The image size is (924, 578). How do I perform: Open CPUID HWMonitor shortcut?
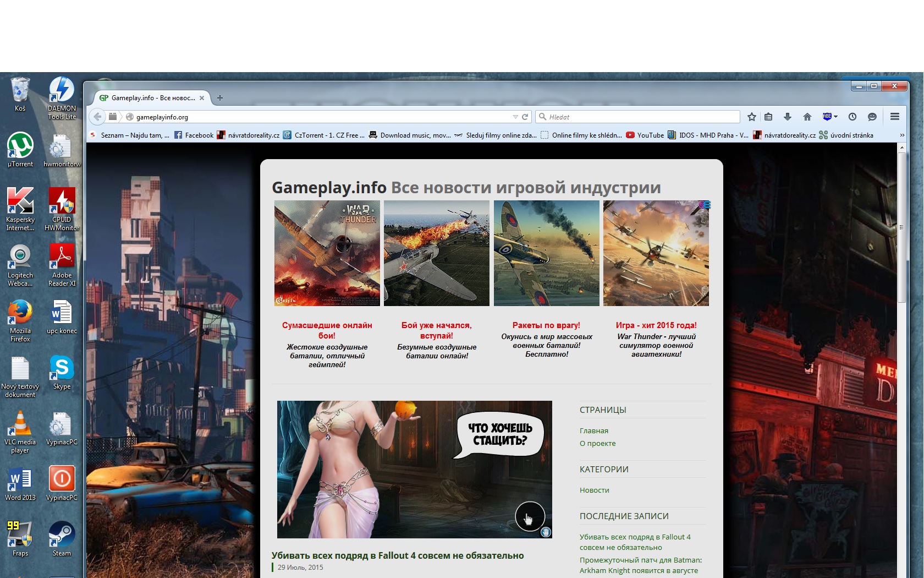[x=62, y=209]
